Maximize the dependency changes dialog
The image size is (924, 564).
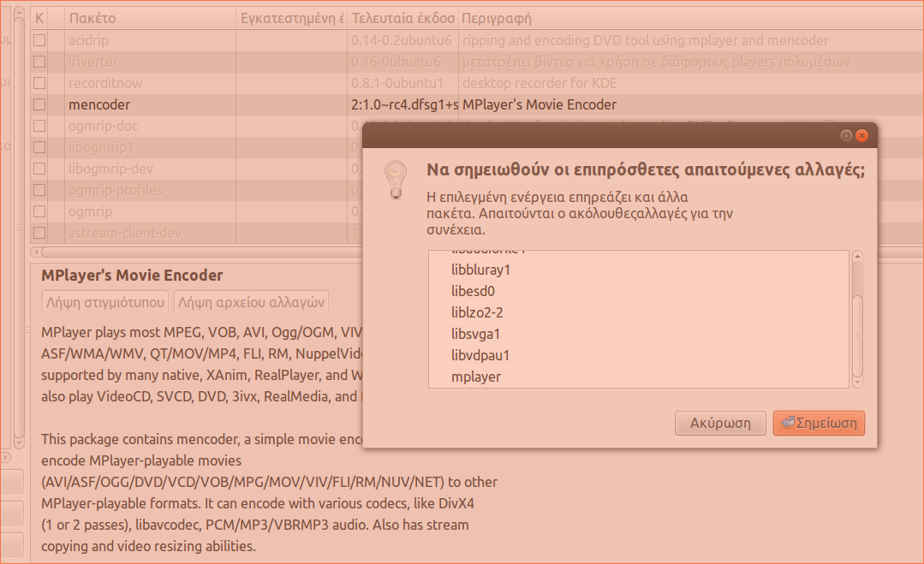[846, 135]
